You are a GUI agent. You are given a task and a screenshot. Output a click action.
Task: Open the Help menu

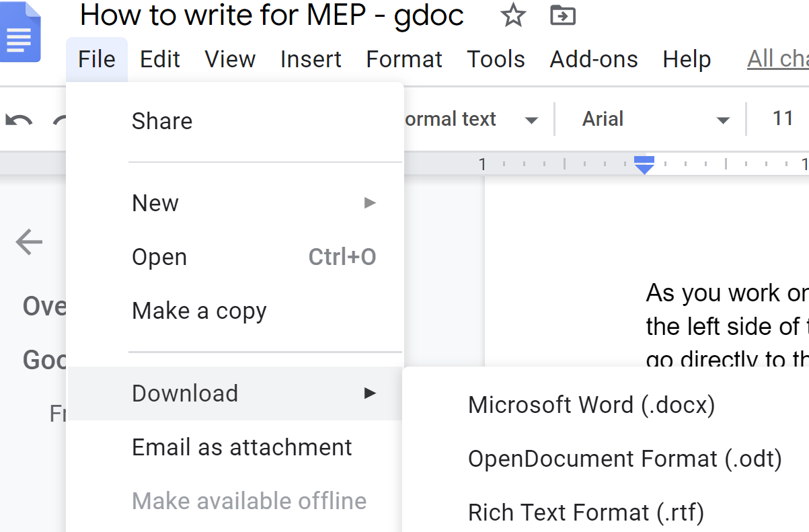[x=687, y=59]
